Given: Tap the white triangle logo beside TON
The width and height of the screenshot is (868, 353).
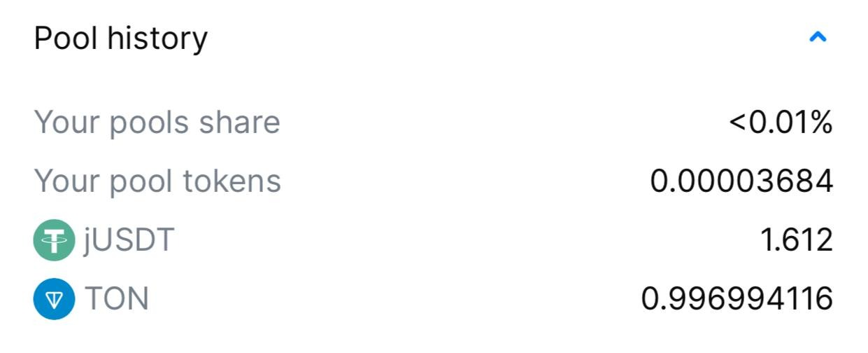Looking at the screenshot, I should tap(54, 300).
